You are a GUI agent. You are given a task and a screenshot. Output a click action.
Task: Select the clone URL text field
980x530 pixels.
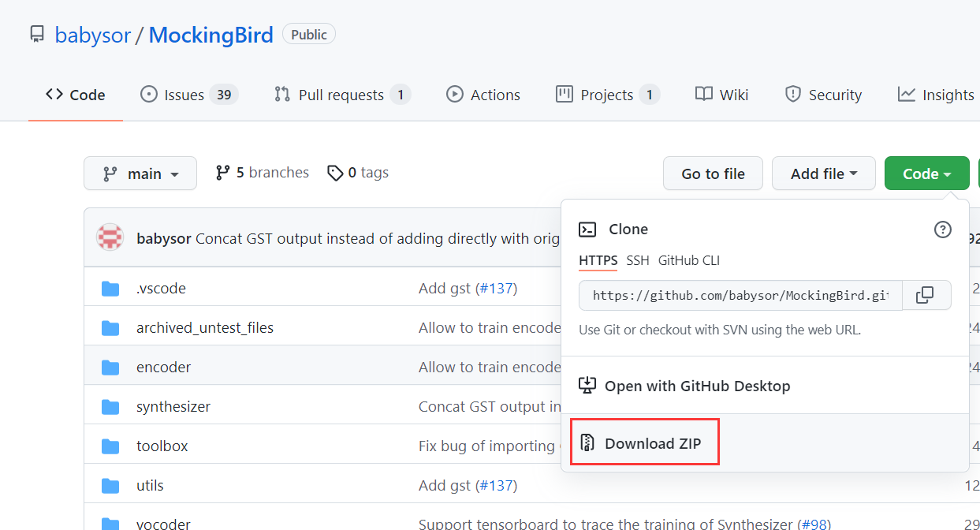tap(740, 295)
